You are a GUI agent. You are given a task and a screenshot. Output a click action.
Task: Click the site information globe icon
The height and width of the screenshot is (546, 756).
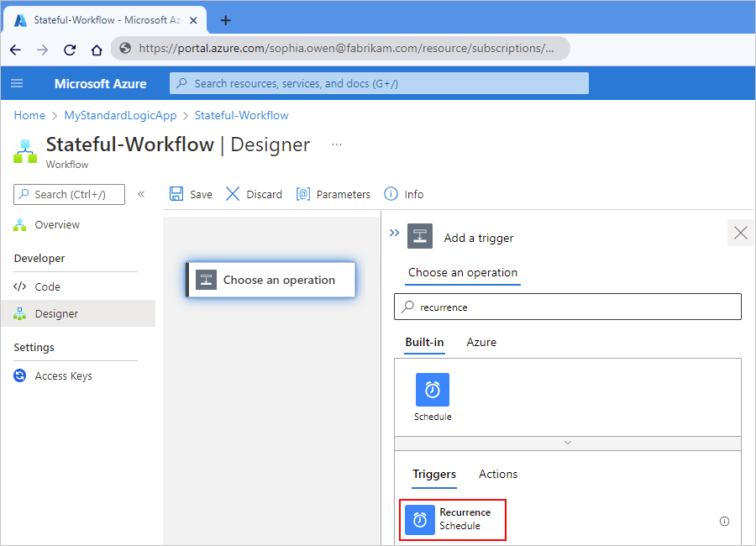click(x=125, y=48)
